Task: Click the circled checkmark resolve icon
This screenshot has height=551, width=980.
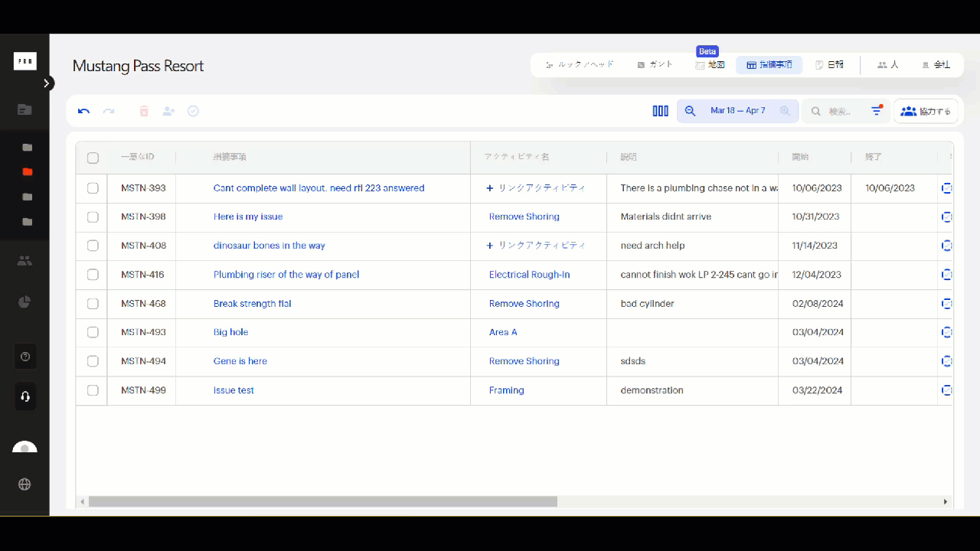Action: (193, 111)
